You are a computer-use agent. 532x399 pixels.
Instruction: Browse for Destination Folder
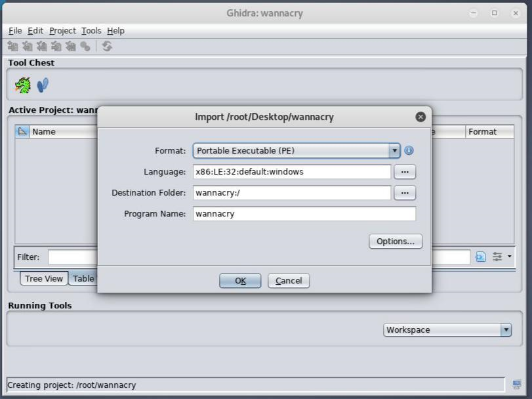click(x=405, y=193)
